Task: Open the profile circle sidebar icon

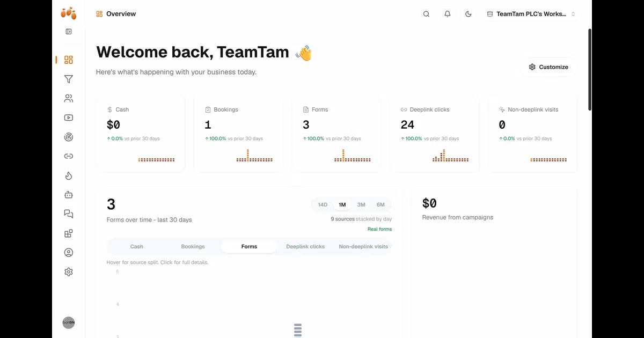Action: click(69, 253)
